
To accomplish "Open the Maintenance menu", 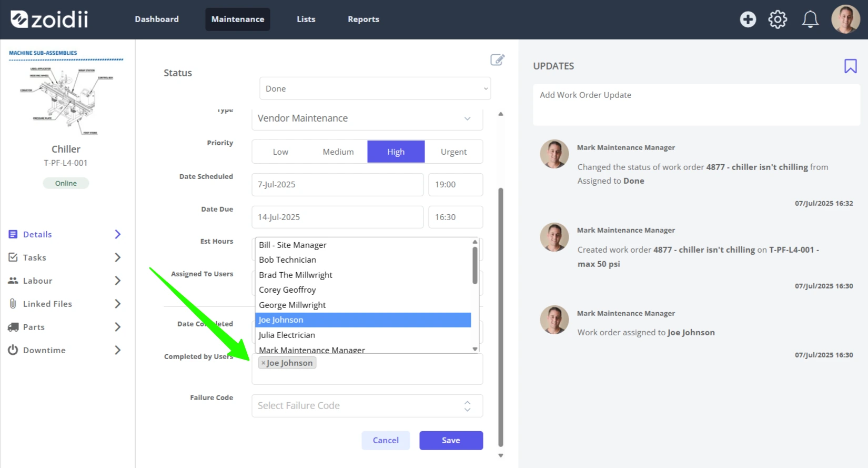I will tap(238, 19).
